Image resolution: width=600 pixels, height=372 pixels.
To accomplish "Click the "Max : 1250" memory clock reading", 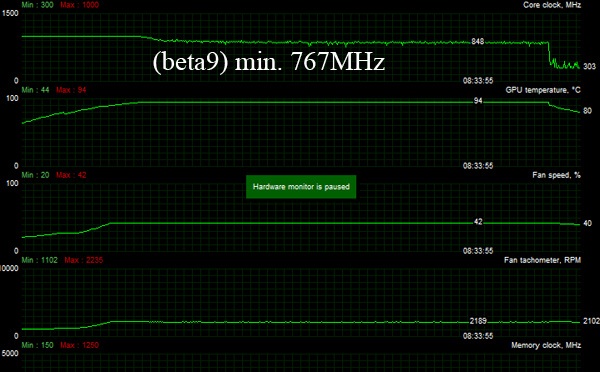I will coord(80,345).
